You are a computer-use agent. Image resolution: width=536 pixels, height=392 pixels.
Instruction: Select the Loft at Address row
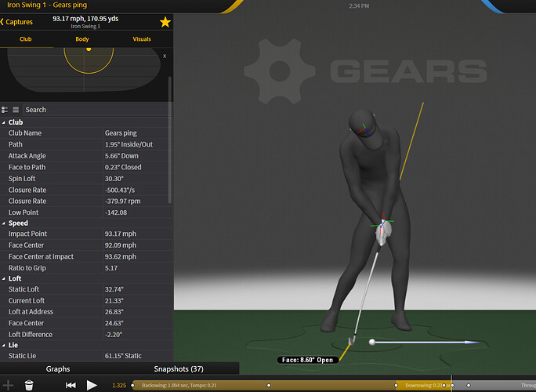coord(85,311)
